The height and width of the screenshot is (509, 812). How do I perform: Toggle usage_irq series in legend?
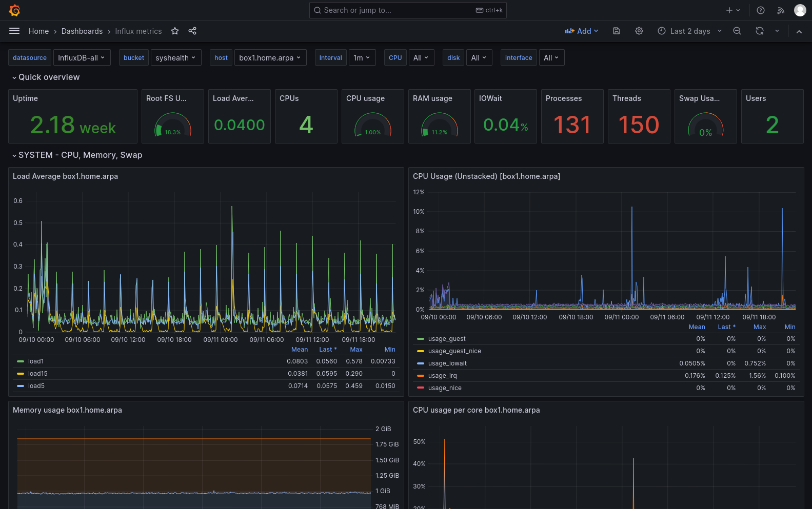(x=442, y=376)
